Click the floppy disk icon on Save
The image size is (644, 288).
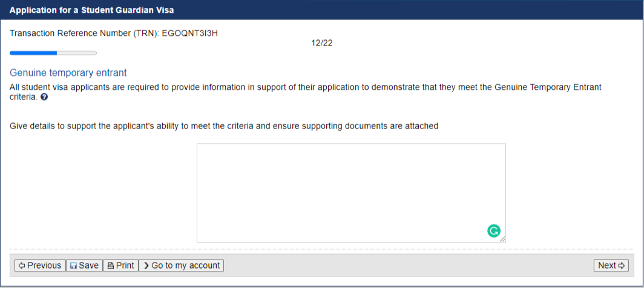pos(74,266)
